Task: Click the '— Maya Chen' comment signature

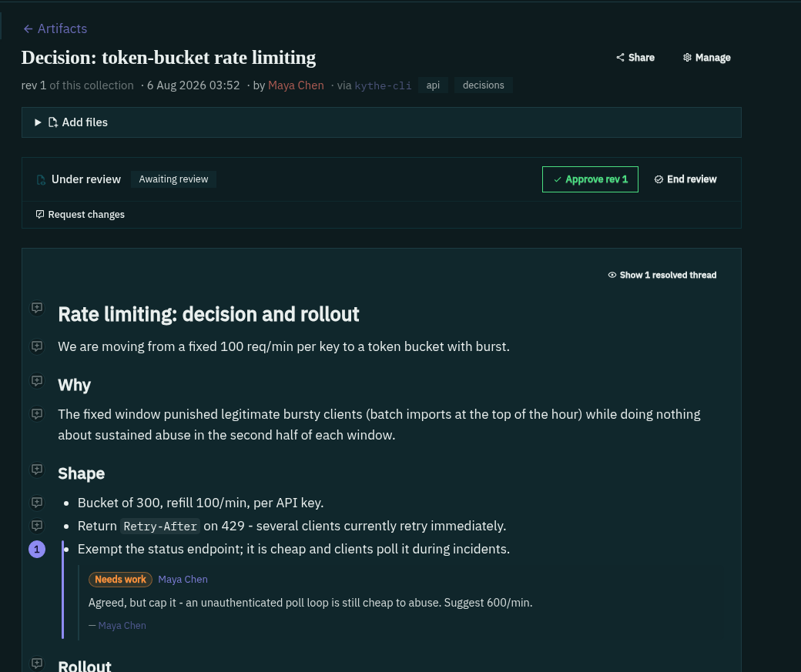Action: (118, 626)
